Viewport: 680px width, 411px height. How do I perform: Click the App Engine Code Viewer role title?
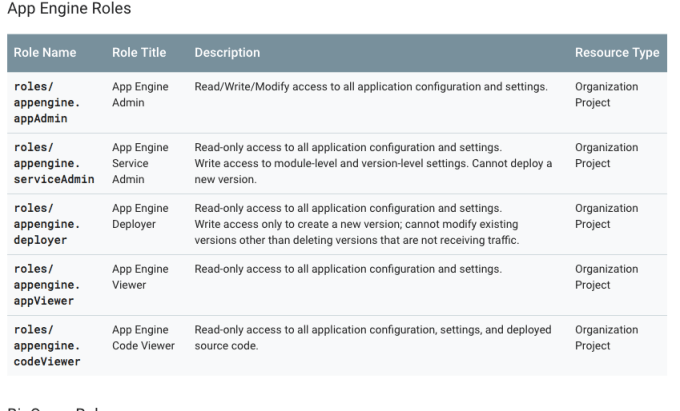pyautogui.click(x=143, y=339)
